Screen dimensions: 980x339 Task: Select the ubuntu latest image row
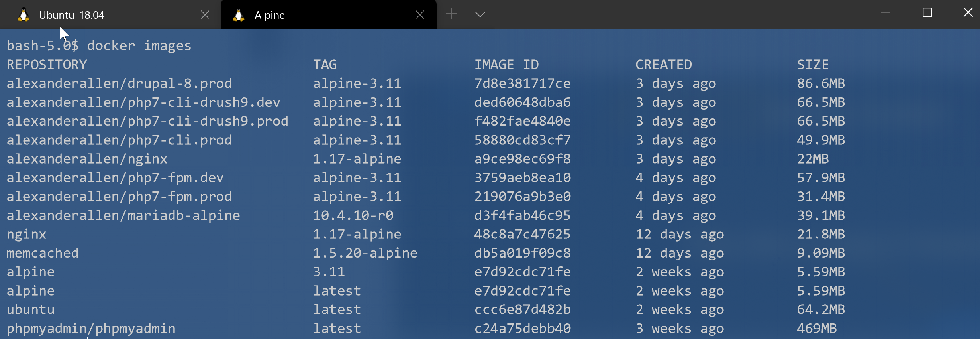30,309
